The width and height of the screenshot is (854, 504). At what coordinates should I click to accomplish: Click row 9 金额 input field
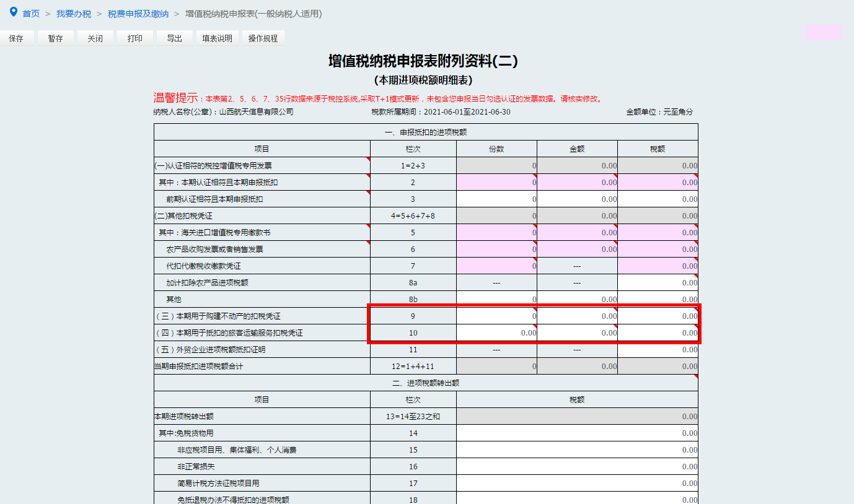(x=577, y=316)
